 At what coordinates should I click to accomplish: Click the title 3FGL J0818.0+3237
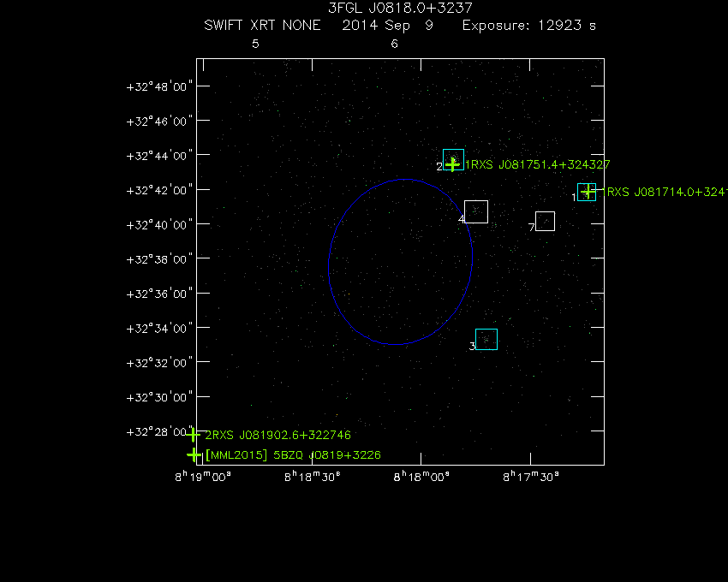click(x=400, y=8)
